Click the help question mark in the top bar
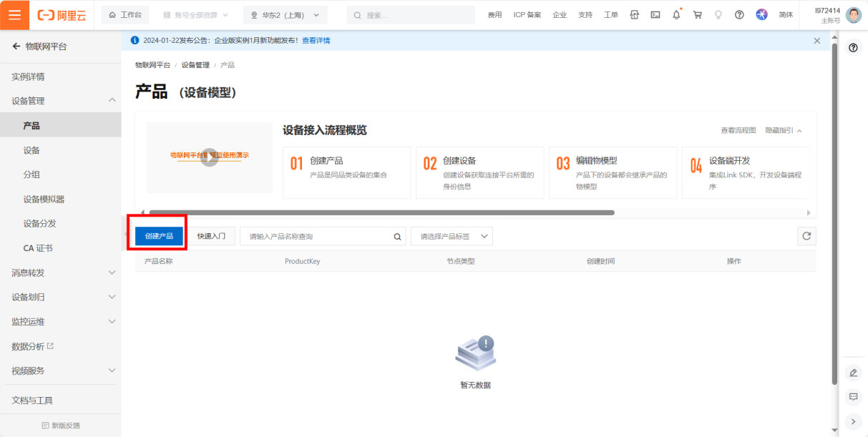The width and height of the screenshot is (868, 437). point(739,15)
